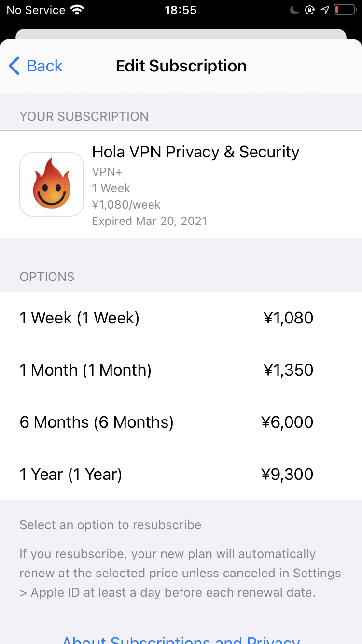Tap the ¥6,000 six-month price

point(287,422)
